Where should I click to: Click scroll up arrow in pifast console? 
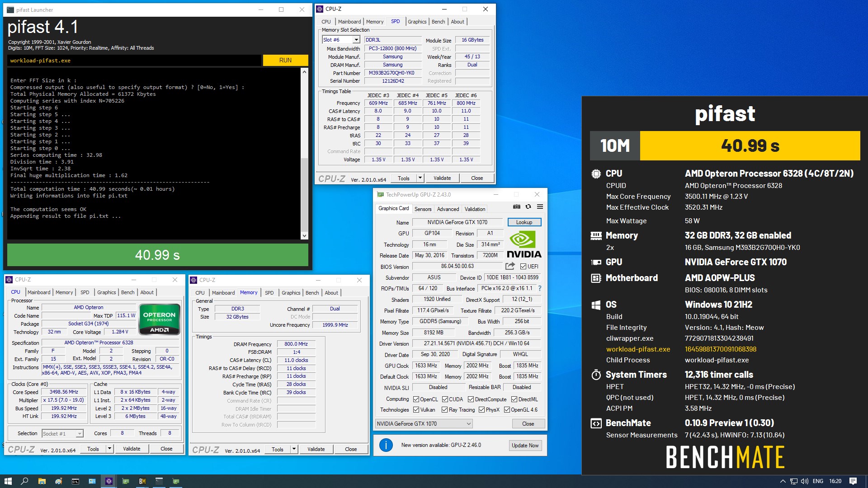click(304, 72)
